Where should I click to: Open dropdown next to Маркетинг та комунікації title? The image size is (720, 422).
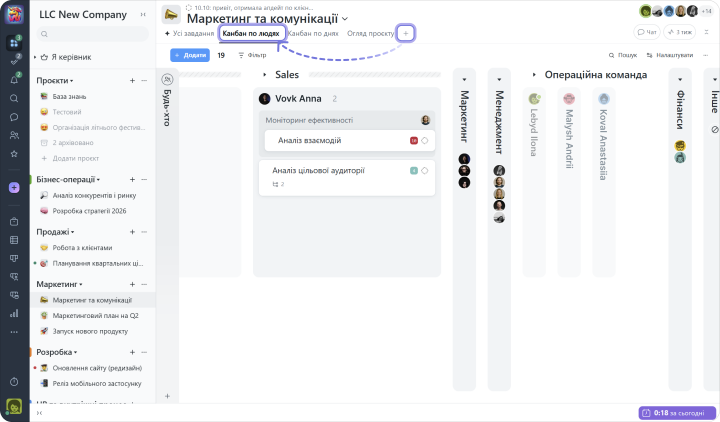[x=345, y=19]
